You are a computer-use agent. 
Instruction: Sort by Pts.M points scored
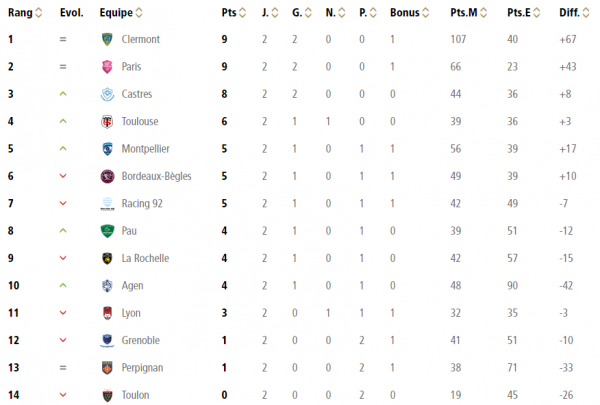pos(468,13)
